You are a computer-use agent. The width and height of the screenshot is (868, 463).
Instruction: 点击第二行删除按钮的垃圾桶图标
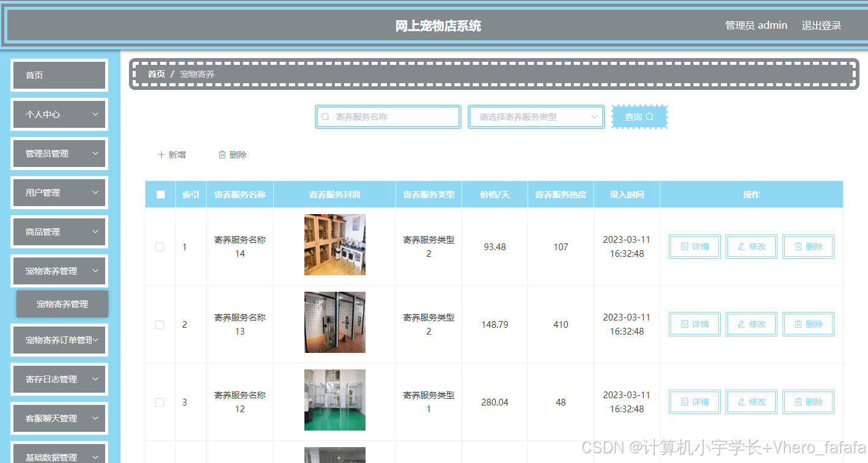coord(800,324)
